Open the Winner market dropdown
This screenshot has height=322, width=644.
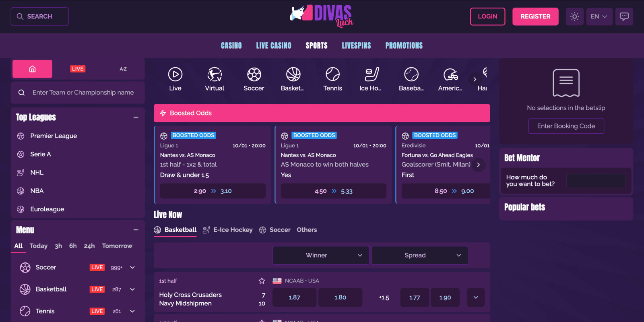(321, 255)
